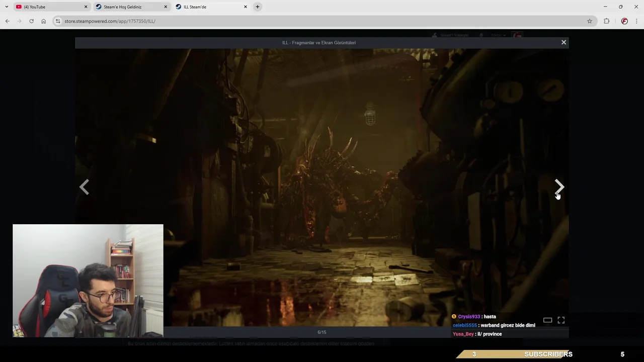Click the streamer webcam overlay

point(88,281)
